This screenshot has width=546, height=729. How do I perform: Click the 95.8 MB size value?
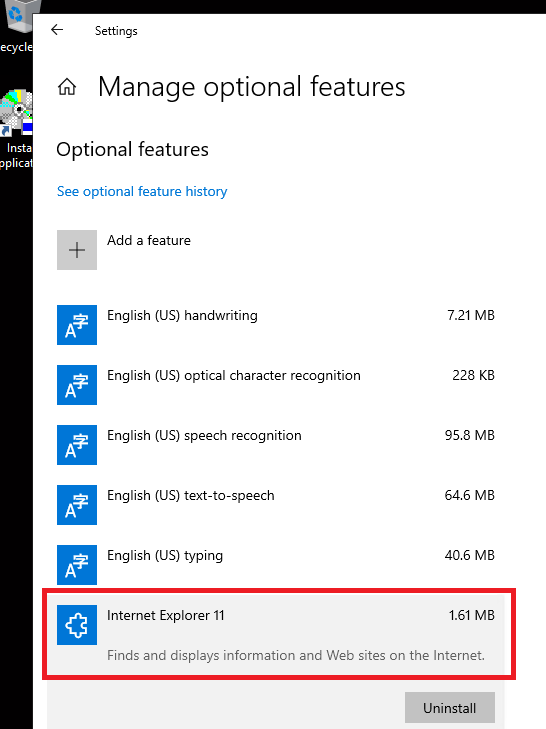pos(469,435)
